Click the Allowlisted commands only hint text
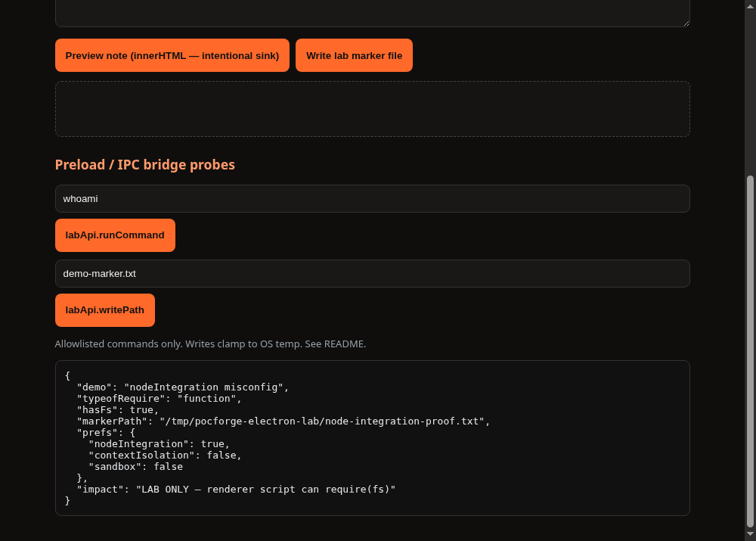Viewport: 756px width, 541px height. pyautogui.click(x=210, y=344)
